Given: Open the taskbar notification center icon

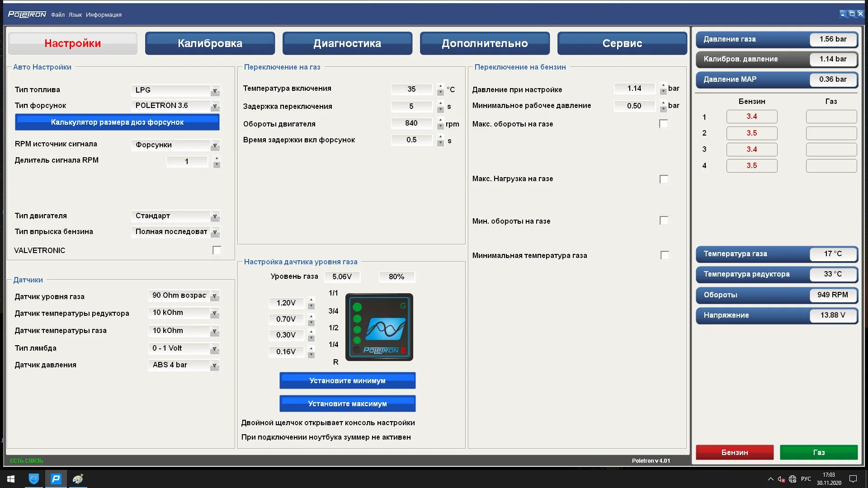Looking at the screenshot, I should pyautogui.click(x=853, y=479).
